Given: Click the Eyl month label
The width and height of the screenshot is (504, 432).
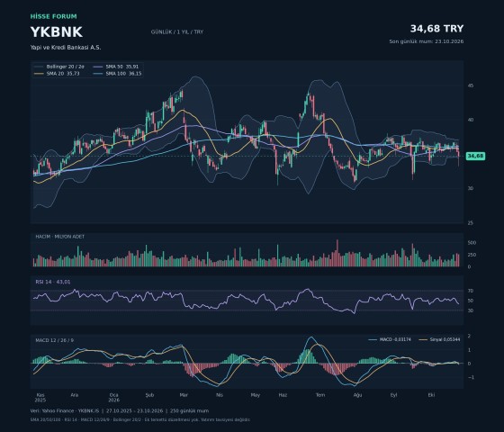Looking at the screenshot, I should (x=394, y=395).
